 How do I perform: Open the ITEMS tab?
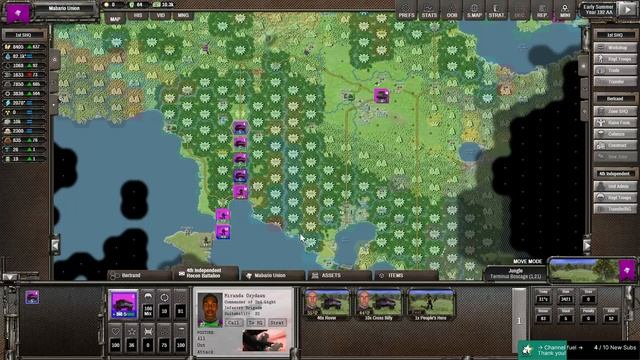click(406, 276)
